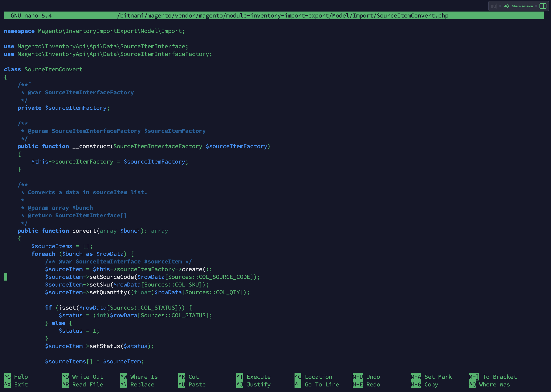Click the green cursor block at line start
Viewport: 551px width, 392px height.
pos(6,277)
